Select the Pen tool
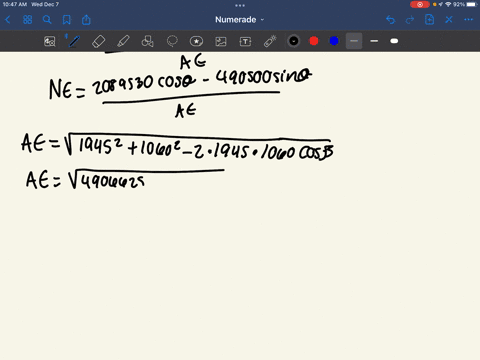This screenshot has height=360, width=480. (73, 41)
